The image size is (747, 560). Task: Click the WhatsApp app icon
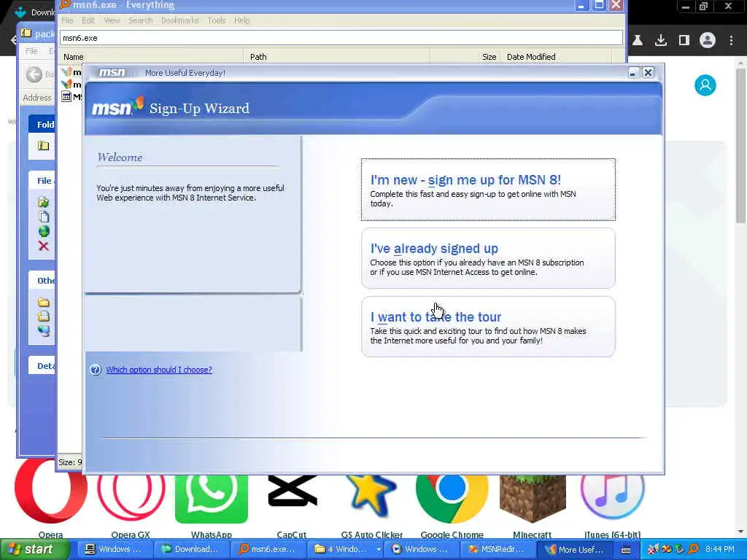pos(212,499)
